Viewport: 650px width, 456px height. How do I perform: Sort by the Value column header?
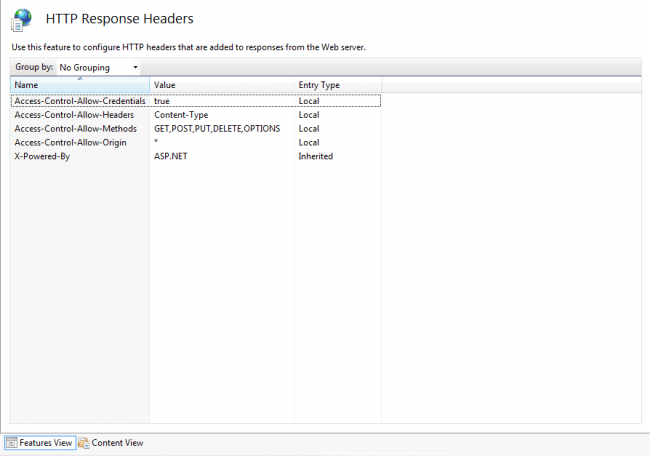click(x=222, y=85)
